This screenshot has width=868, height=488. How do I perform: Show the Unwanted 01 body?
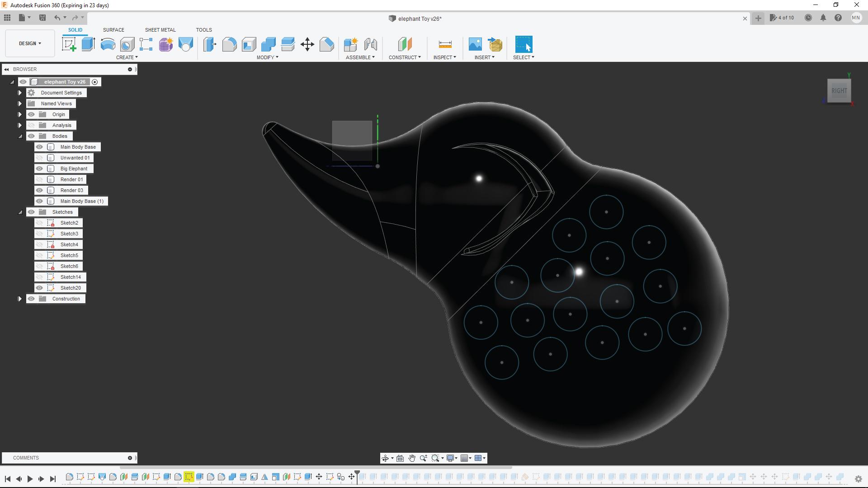click(x=40, y=157)
